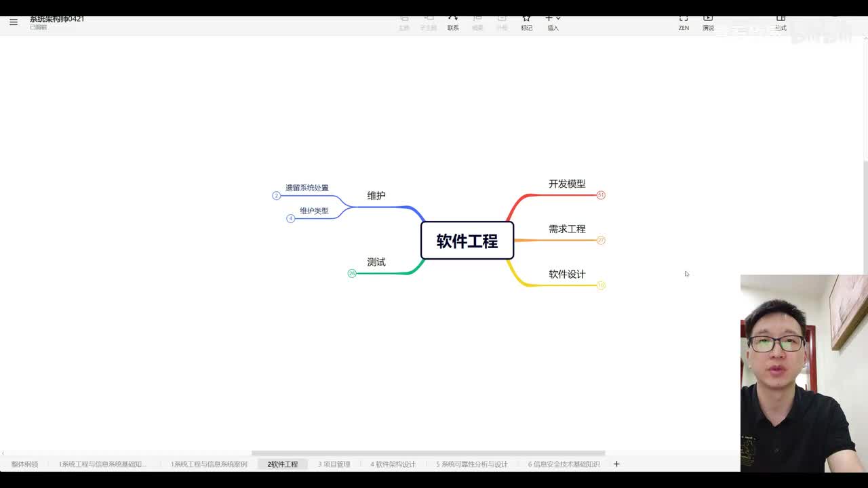Switch to 6 信息安全技术基础知识 sheet tab
Screen dimensions: 868x488
(x=564, y=464)
